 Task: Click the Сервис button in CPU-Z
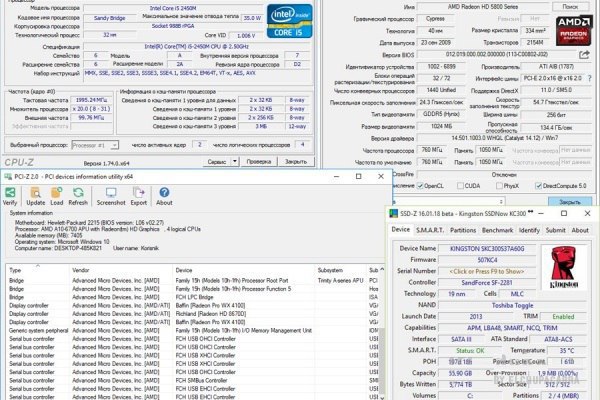click(217, 162)
